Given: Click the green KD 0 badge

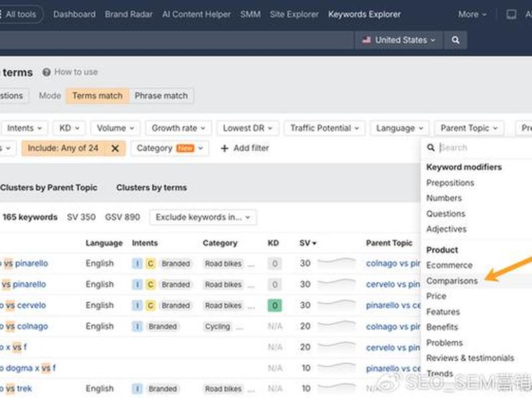Looking at the screenshot, I should (x=275, y=305).
